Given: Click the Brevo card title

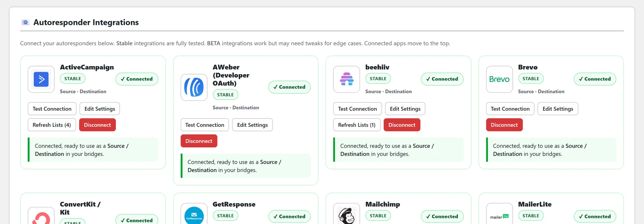Looking at the screenshot, I should tap(528, 67).
